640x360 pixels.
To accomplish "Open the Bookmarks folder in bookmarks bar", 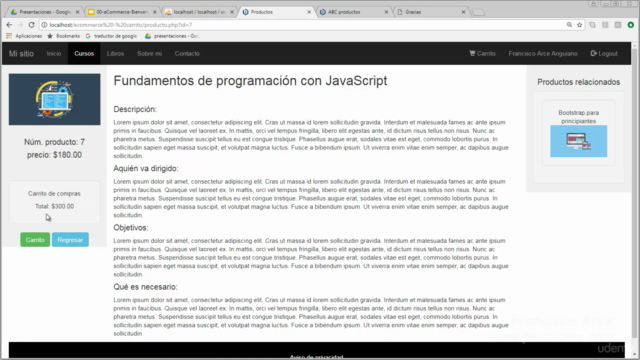I will 64,36.
